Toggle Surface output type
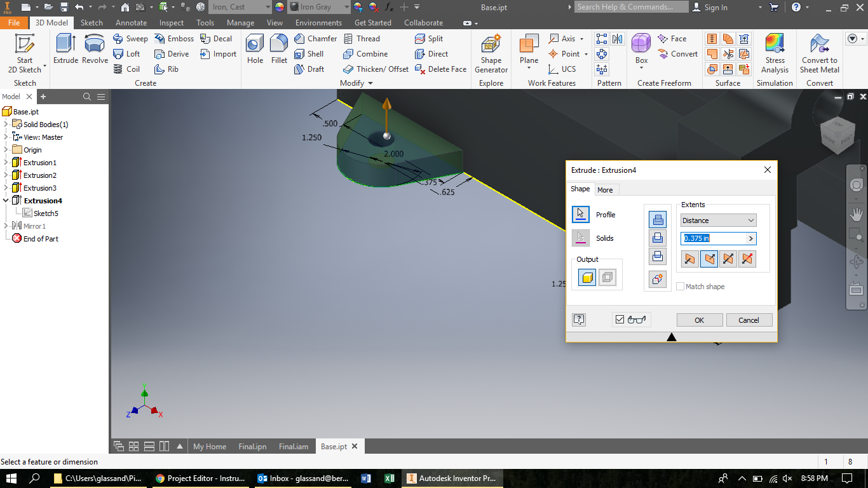868x488 pixels. pyautogui.click(x=607, y=278)
